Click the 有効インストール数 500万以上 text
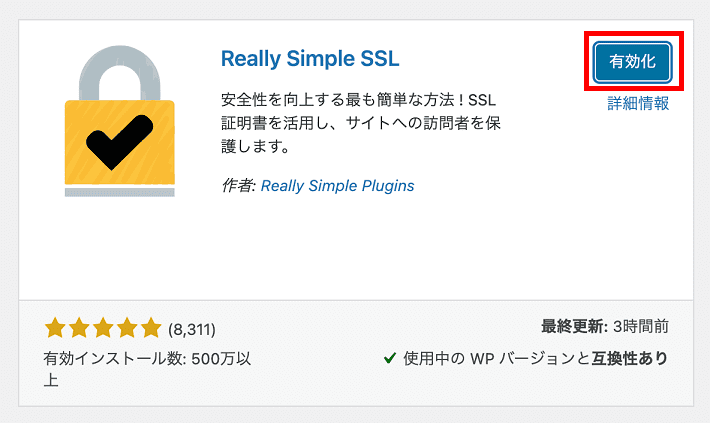Viewport: 710px width, 423px height. pyautogui.click(x=147, y=369)
